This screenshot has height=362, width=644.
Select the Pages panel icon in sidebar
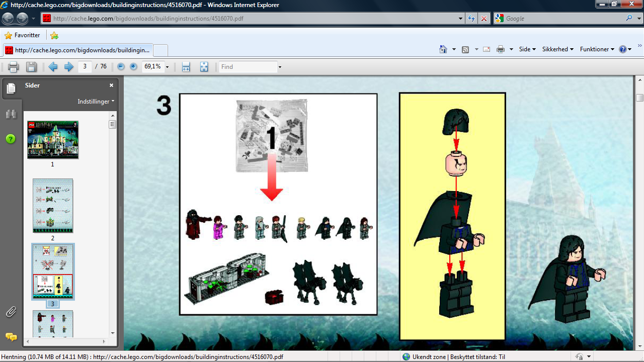11,89
